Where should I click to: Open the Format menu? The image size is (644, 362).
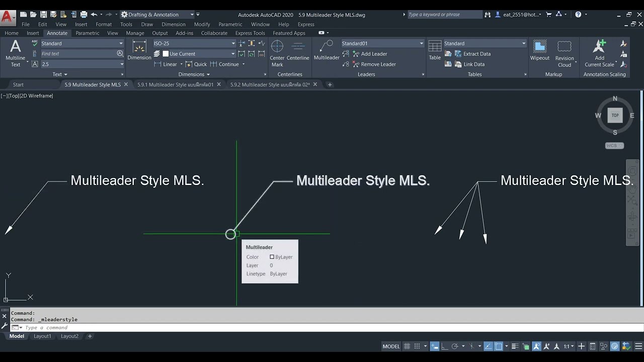pos(104,24)
